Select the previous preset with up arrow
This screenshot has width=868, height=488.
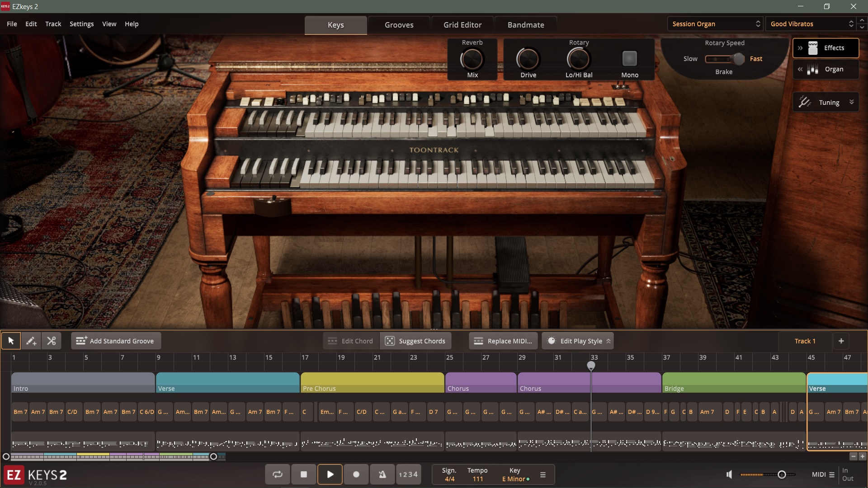point(862,21)
